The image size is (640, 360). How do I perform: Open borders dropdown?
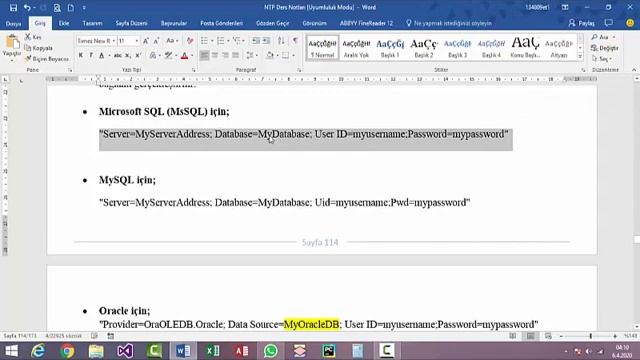(292, 55)
